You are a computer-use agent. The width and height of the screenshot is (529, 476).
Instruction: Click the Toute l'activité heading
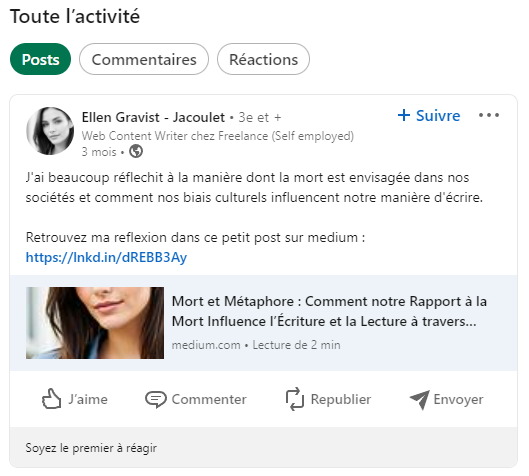coord(75,16)
